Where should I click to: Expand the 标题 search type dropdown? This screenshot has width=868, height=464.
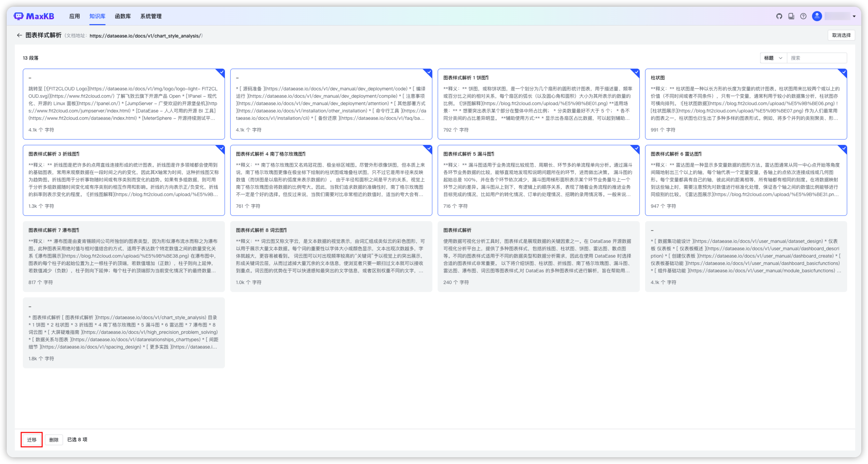coord(773,58)
